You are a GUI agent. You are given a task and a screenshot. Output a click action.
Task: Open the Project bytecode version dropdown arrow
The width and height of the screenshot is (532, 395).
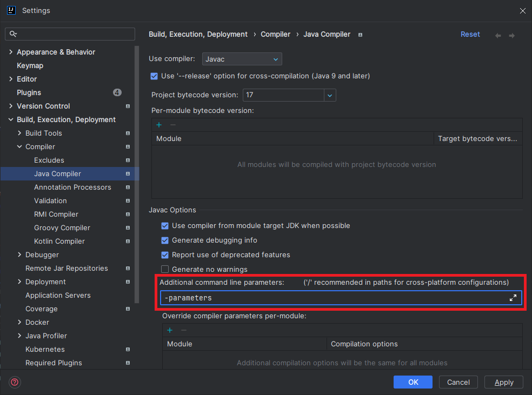point(330,95)
